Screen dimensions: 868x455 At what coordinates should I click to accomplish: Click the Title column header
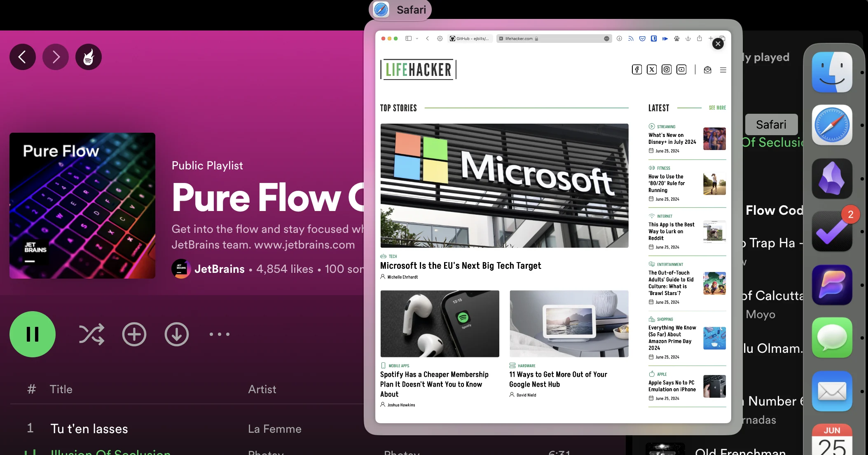(61, 389)
